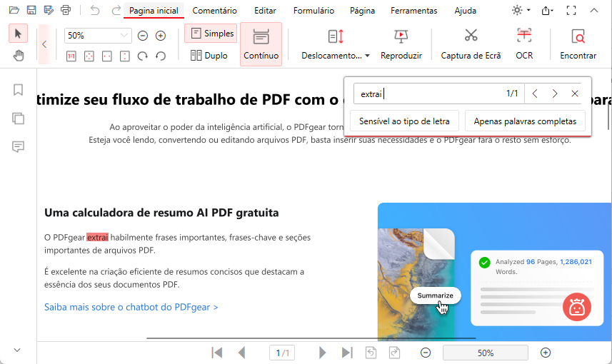
Task: Choose the fit height view icon
Action: 124,56
